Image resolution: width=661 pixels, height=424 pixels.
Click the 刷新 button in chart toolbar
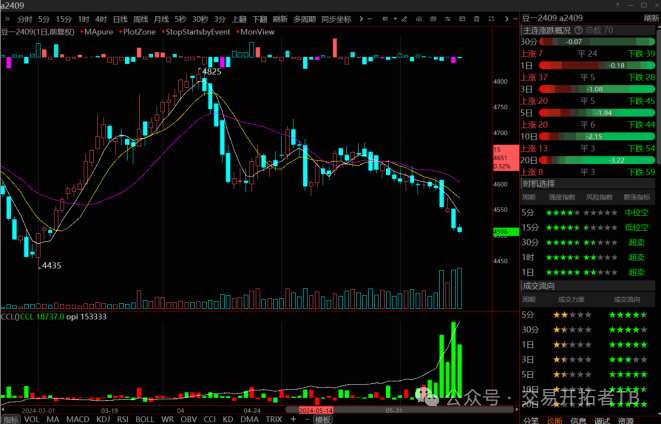pyautogui.click(x=280, y=19)
